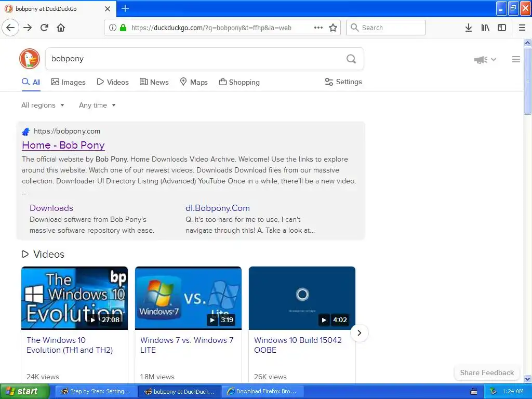This screenshot has width=532, height=399.
Task: Open the Downloads sitelink
Action: (51, 208)
